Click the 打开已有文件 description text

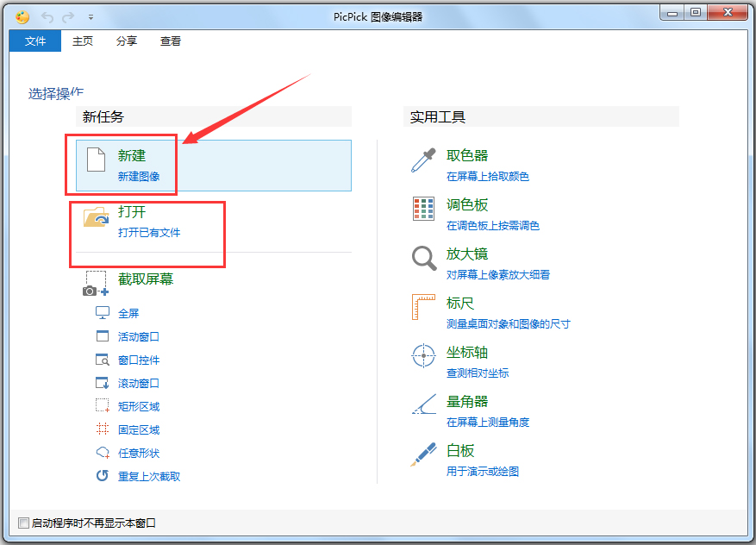tap(149, 233)
